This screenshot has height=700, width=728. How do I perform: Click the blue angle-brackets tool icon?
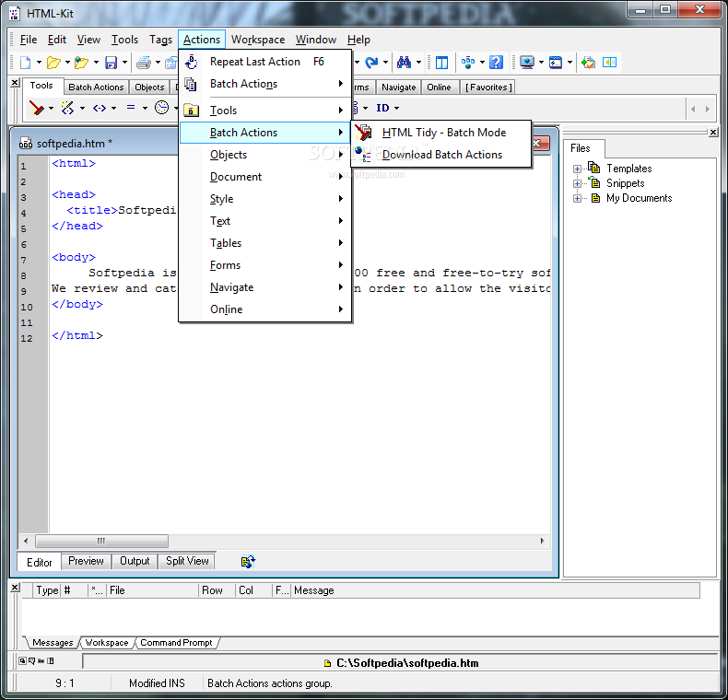click(100, 108)
